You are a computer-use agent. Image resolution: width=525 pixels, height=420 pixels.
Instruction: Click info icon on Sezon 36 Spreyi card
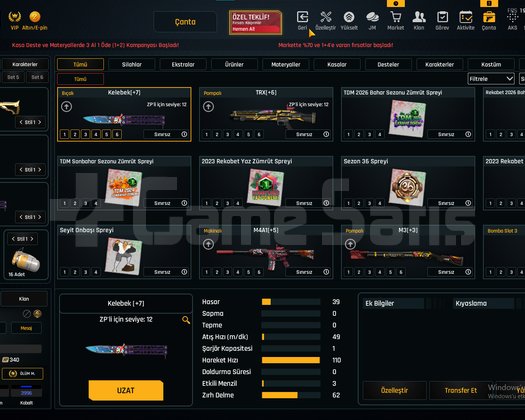click(468, 203)
